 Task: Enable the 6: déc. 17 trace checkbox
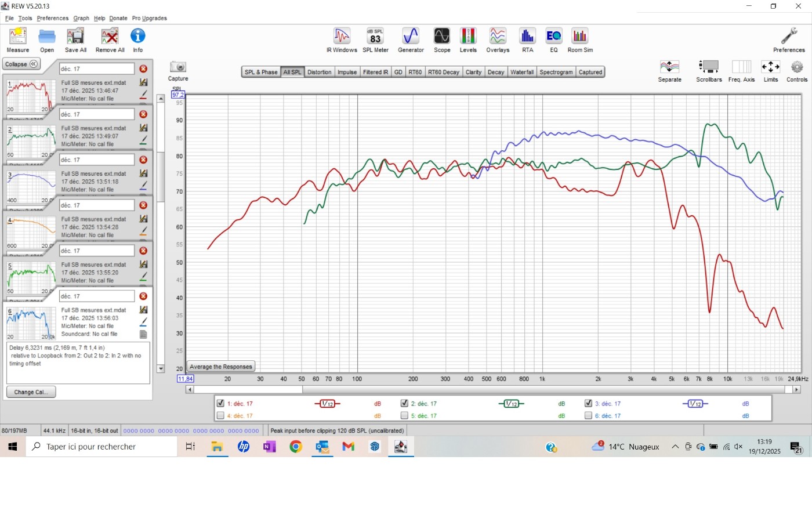[x=588, y=415]
